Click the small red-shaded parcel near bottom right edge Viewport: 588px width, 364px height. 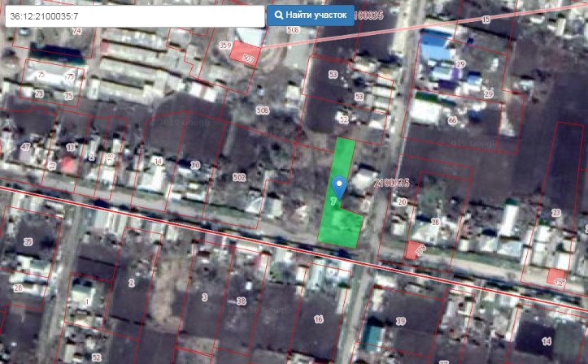pos(557,277)
